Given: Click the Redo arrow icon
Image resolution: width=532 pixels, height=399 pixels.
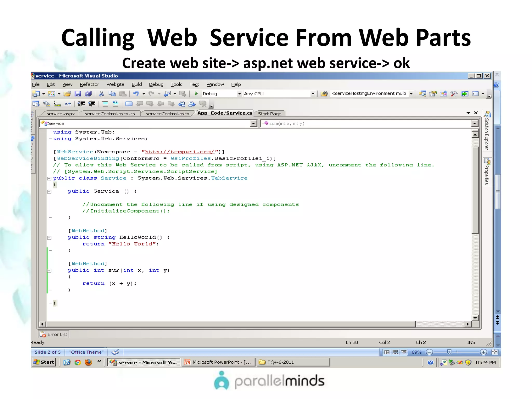Looking at the screenshot, I should click(151, 94).
